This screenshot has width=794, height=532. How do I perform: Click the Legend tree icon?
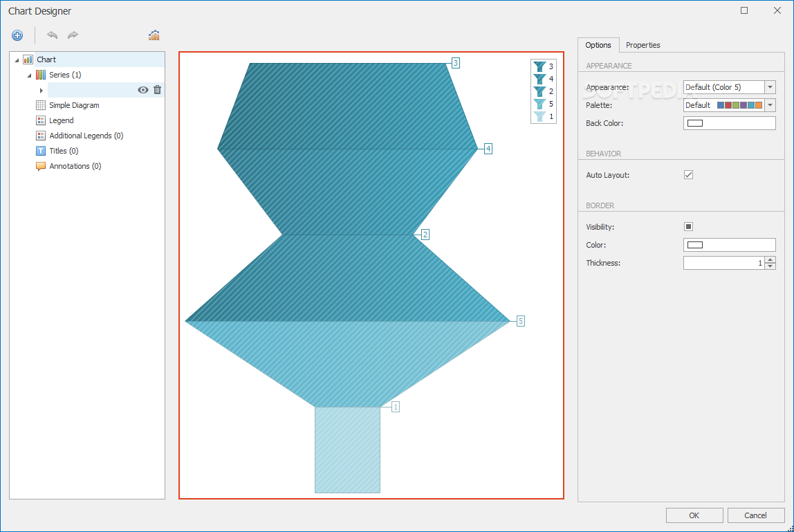click(x=41, y=120)
